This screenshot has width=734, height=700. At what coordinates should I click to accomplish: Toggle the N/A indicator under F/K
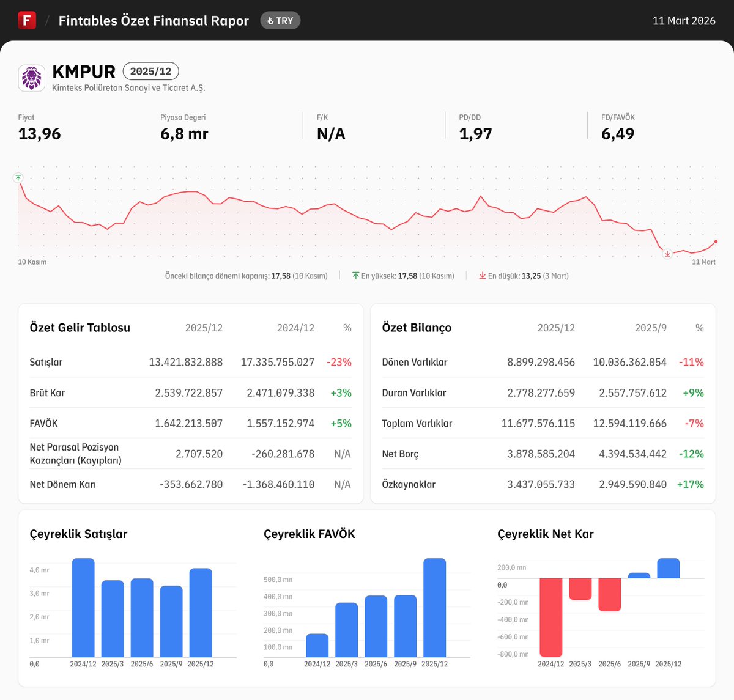pyautogui.click(x=329, y=134)
